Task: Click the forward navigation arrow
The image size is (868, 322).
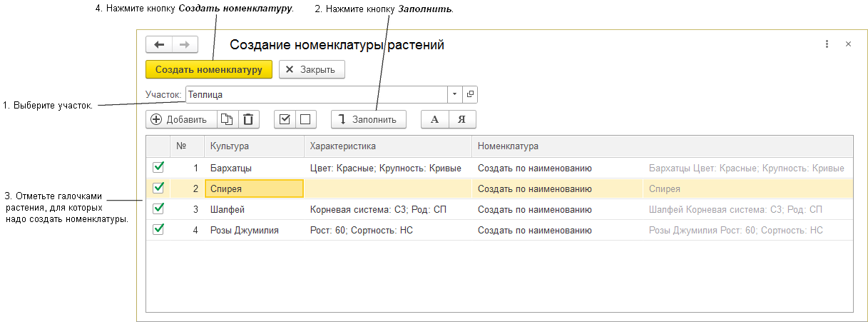Action: point(184,44)
